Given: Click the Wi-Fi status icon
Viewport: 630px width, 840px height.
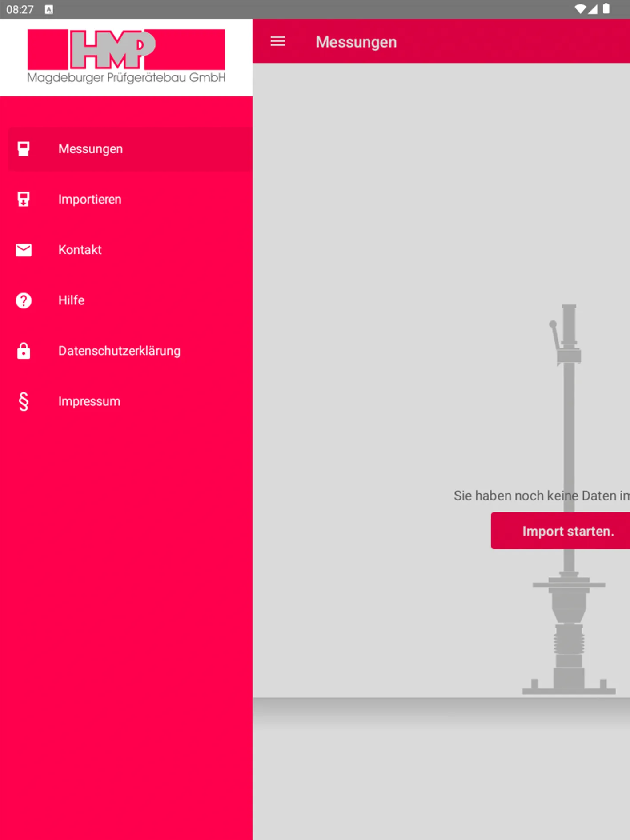Looking at the screenshot, I should (x=580, y=9).
